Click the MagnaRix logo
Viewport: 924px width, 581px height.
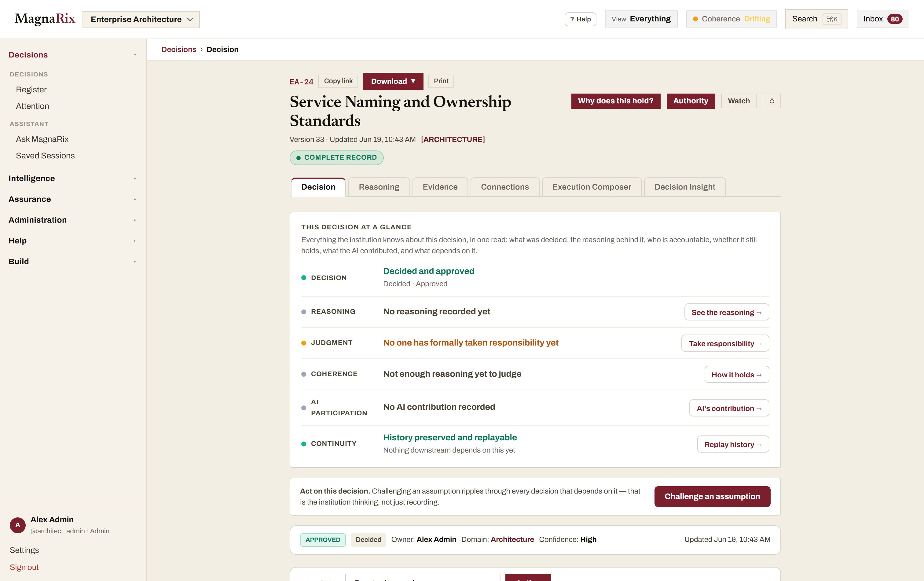coord(45,18)
